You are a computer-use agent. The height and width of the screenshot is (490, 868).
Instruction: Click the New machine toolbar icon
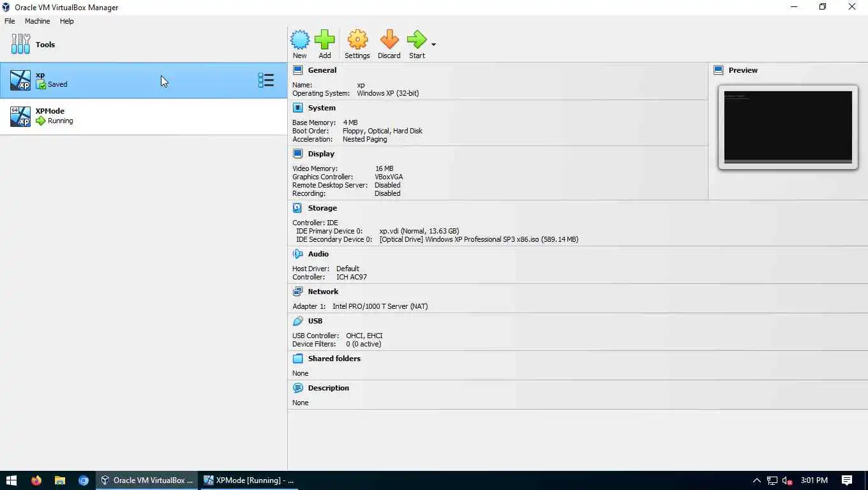(300, 40)
